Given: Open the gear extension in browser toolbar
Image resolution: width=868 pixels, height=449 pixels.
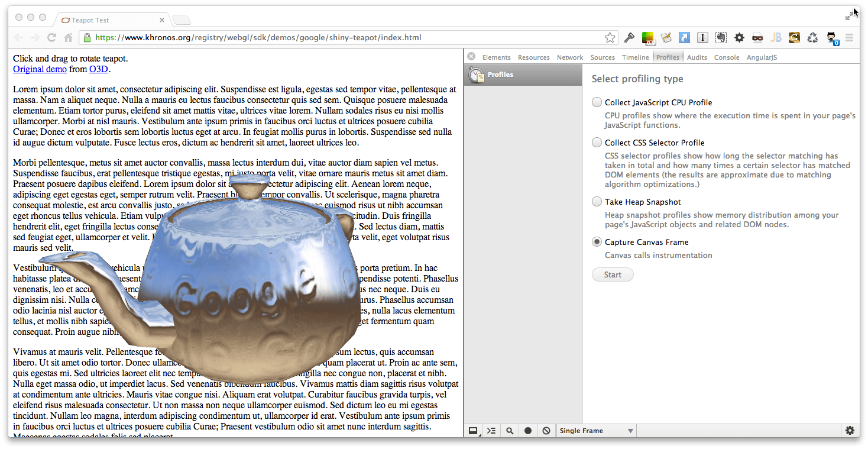Looking at the screenshot, I should click(x=739, y=38).
